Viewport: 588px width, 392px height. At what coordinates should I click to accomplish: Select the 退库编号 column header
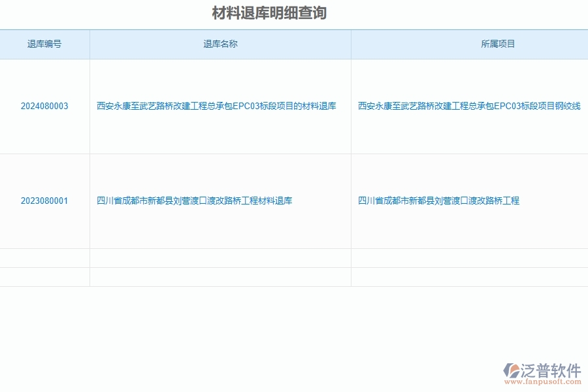44,44
